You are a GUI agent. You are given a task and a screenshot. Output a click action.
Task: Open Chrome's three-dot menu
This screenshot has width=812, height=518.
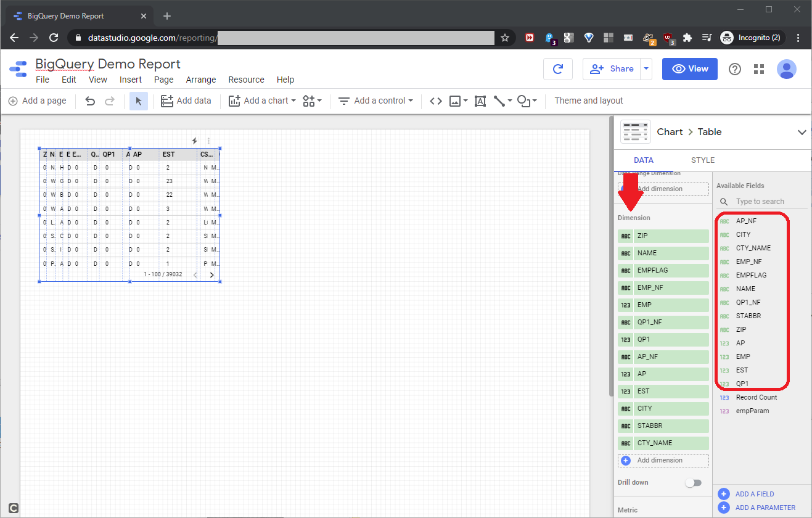click(798, 38)
